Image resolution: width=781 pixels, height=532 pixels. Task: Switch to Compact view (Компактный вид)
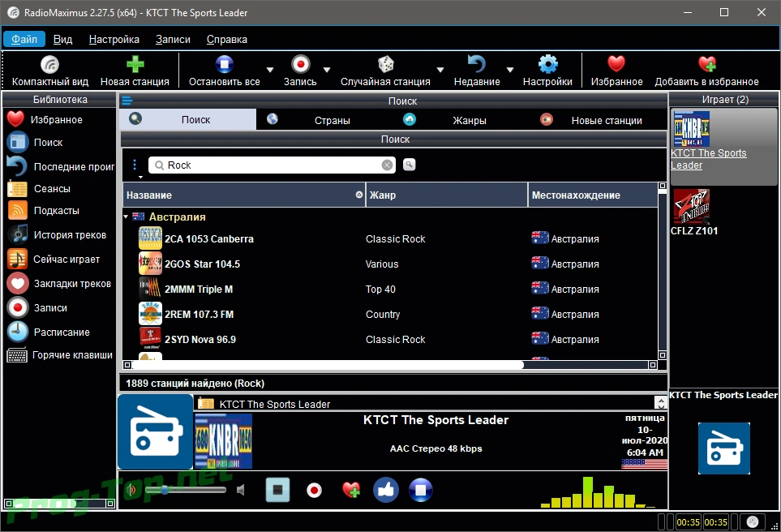[x=49, y=71]
